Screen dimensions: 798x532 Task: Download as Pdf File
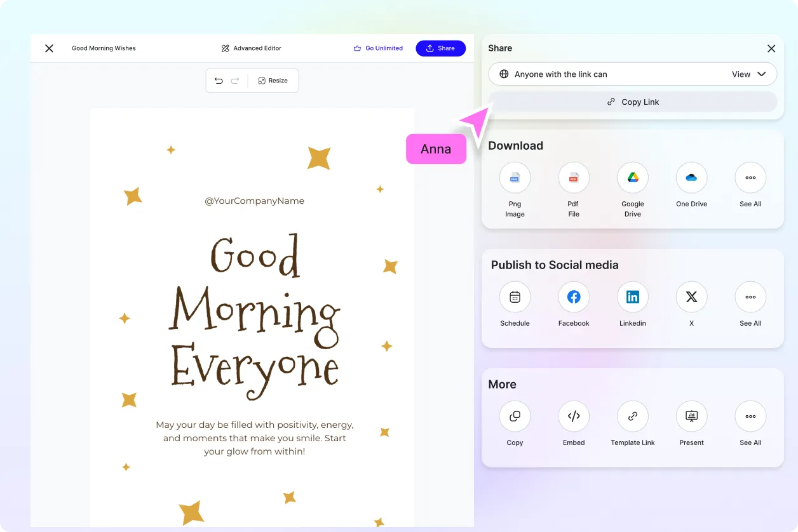pos(573,177)
